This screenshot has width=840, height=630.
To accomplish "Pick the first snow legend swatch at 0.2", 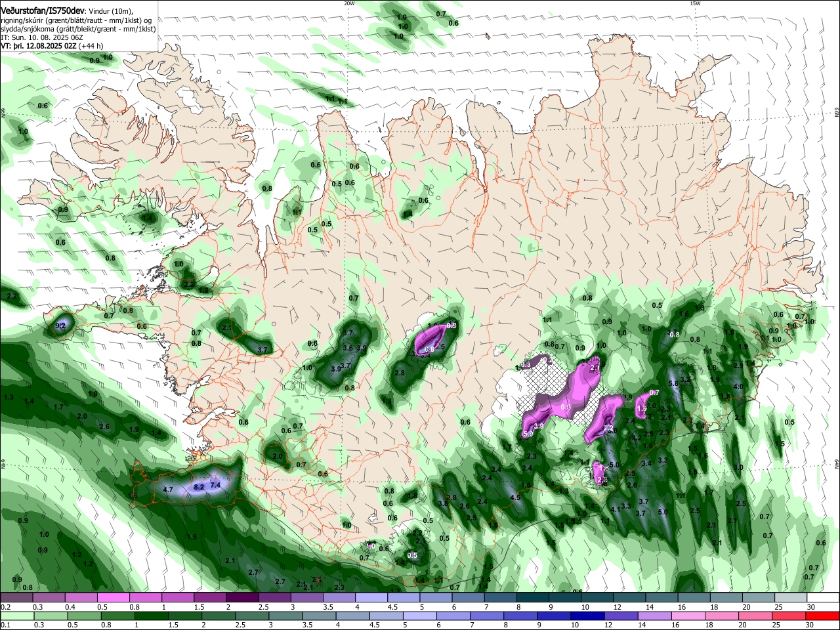I will coord(16,597).
